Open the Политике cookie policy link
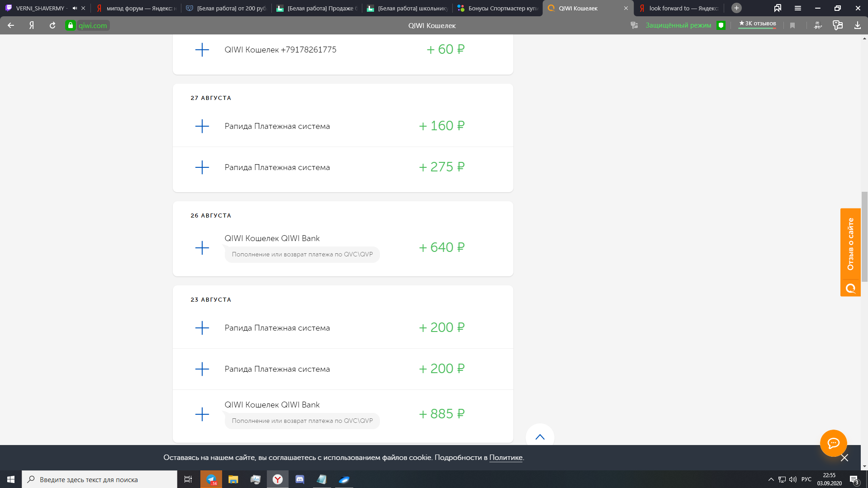This screenshot has height=488, width=868. [x=506, y=458]
